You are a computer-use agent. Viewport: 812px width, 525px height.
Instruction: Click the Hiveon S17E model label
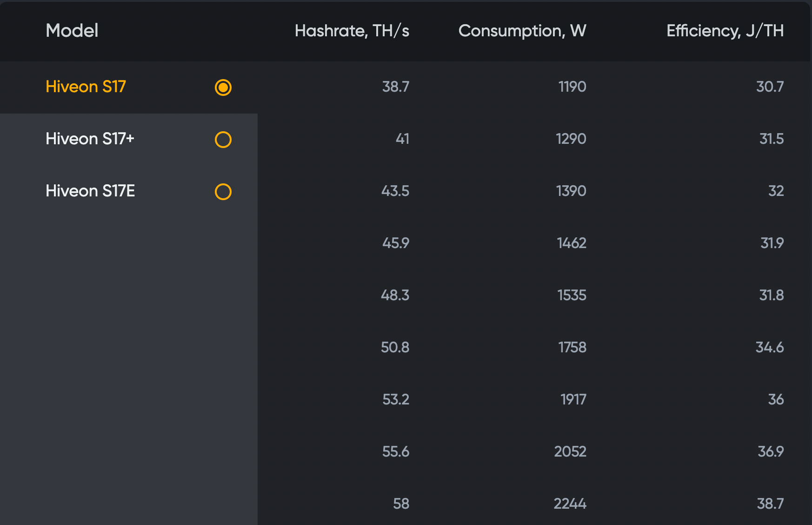point(90,191)
